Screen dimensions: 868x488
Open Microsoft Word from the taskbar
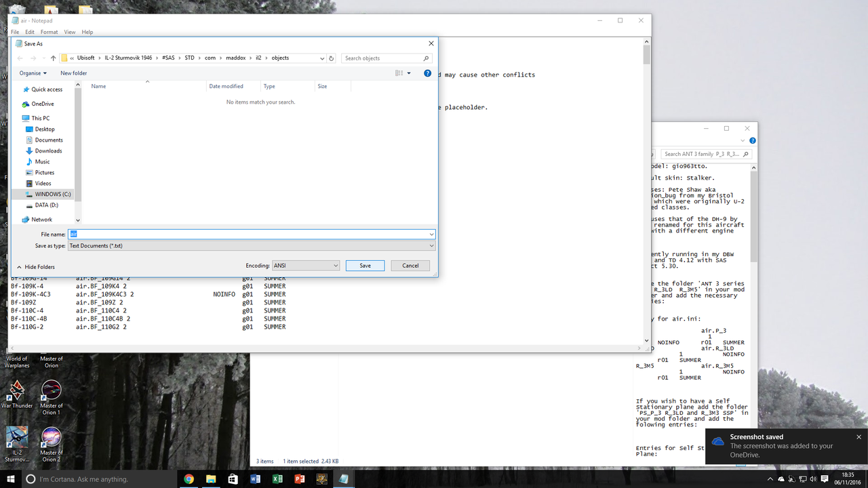256,479
